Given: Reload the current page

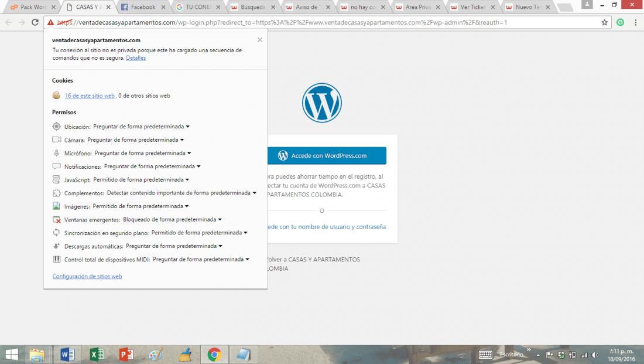Looking at the screenshot, I should click(35, 22).
